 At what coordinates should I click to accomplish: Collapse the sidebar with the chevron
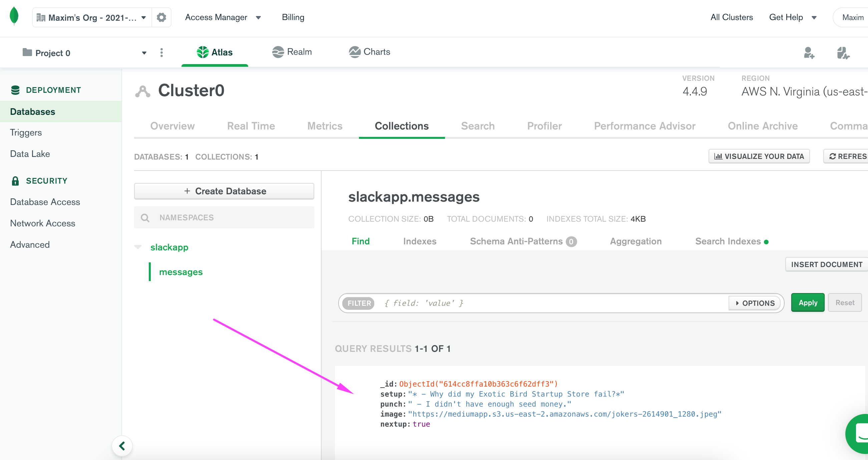click(122, 446)
